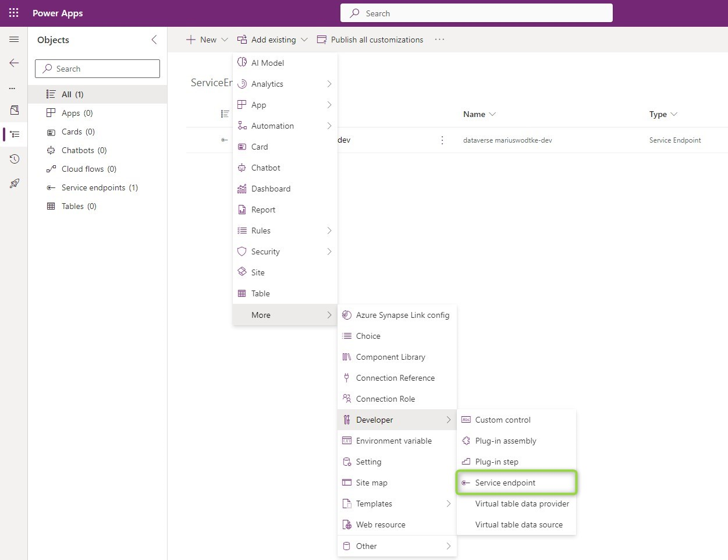Open the app launcher waffle icon
The height and width of the screenshot is (560, 728).
pyautogui.click(x=14, y=13)
